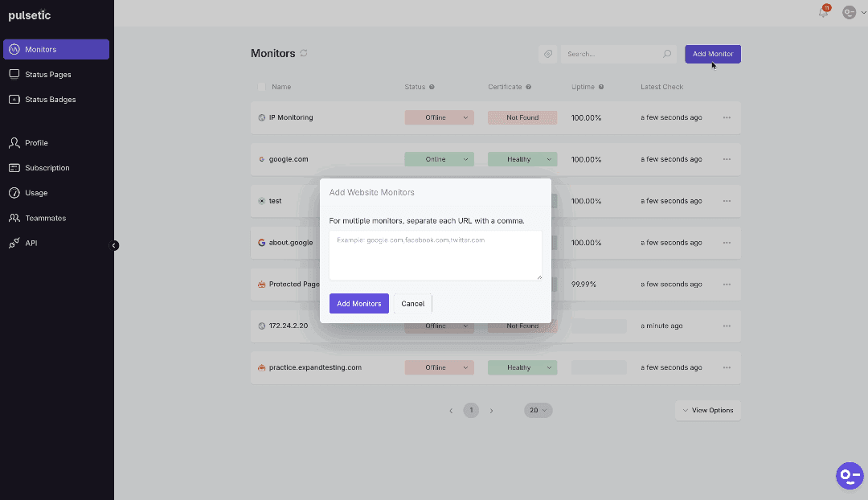
Task: Collapse the sidebar with the arrow handle
Action: pos(114,245)
